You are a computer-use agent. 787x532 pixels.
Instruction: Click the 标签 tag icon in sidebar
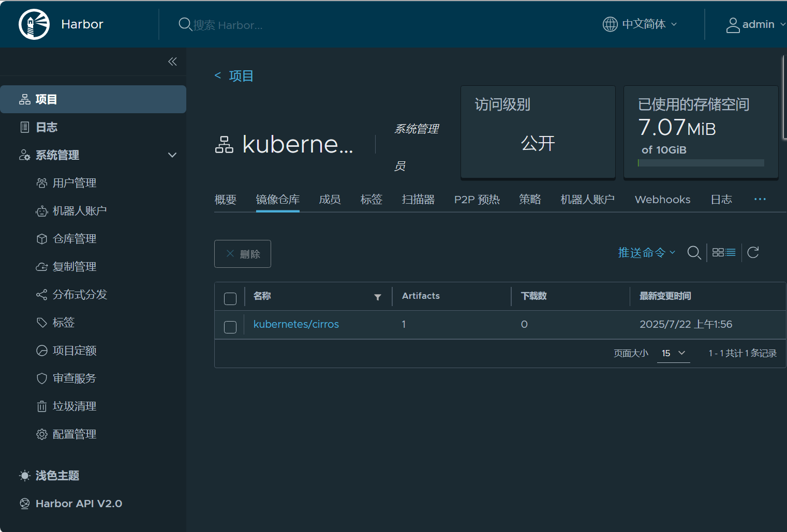click(42, 323)
